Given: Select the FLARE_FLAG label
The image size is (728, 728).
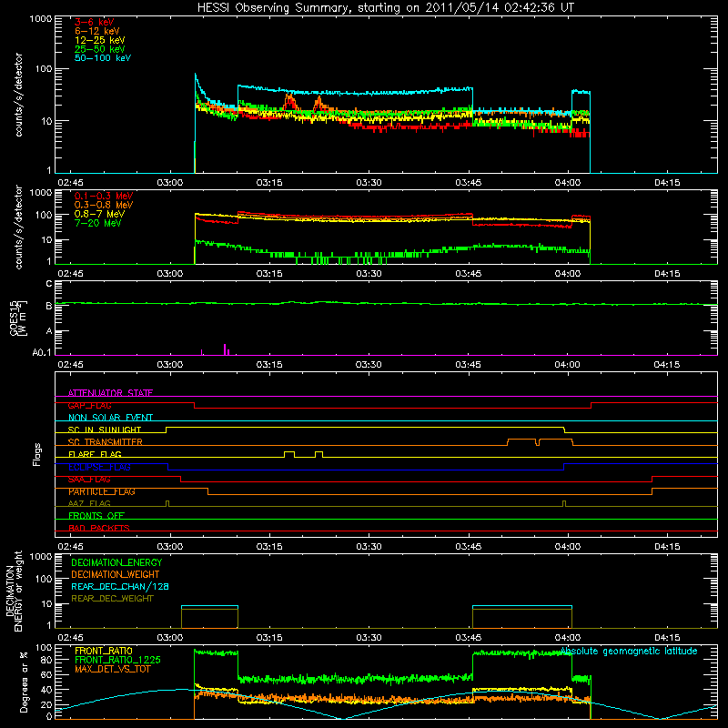Looking at the screenshot, I should (x=95, y=454).
